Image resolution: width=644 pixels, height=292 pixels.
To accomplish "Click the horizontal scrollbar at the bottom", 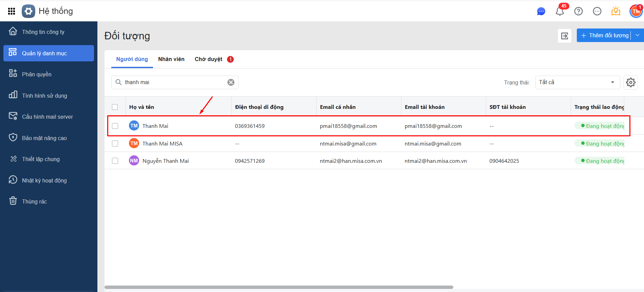I will point(279,287).
